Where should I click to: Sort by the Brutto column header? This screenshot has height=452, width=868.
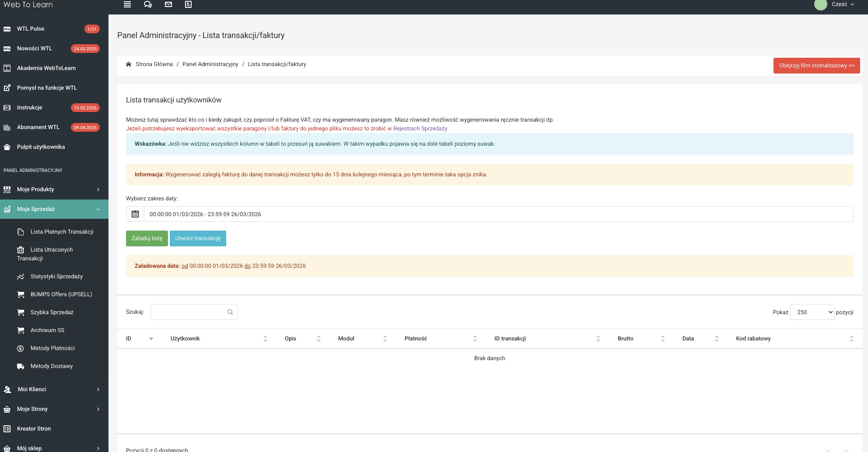[x=641, y=339]
